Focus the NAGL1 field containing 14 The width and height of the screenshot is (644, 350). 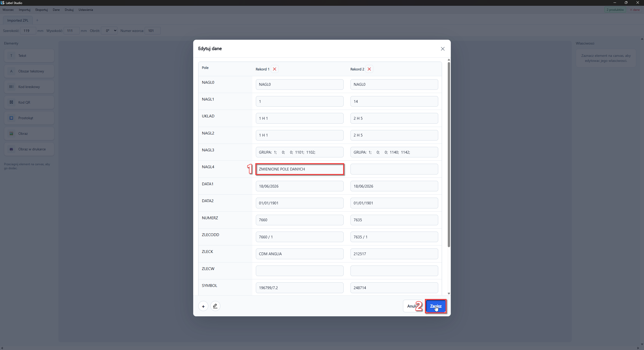(x=394, y=102)
